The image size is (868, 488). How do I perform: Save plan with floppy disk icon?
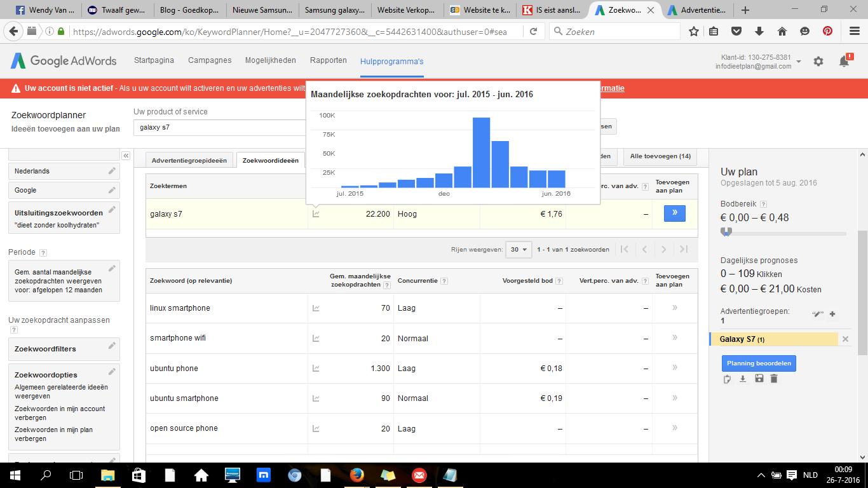click(759, 379)
